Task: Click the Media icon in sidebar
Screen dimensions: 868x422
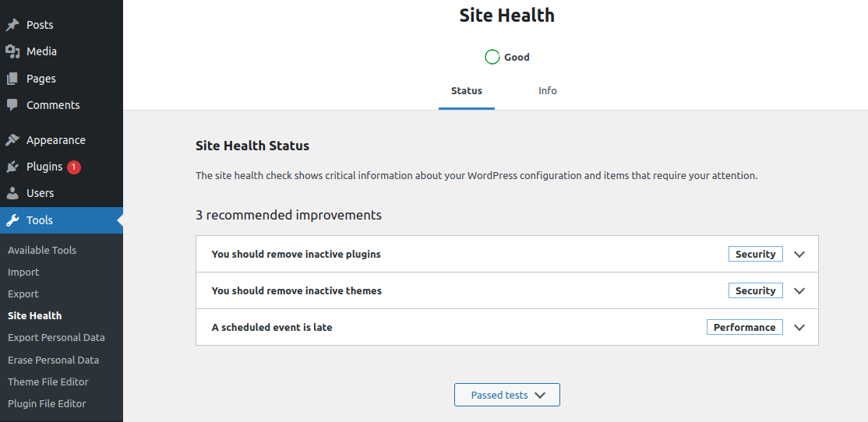Action: [x=12, y=51]
